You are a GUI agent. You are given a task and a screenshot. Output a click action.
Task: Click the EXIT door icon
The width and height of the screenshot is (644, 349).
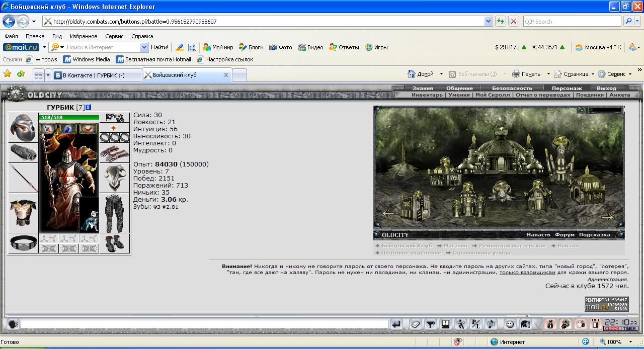point(595,324)
